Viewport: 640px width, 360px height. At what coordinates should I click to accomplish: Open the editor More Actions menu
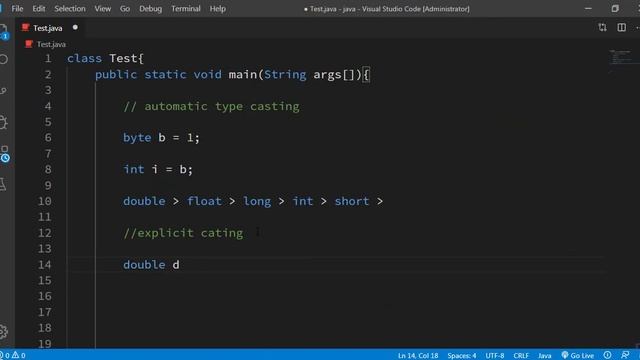pyautogui.click(x=637, y=28)
